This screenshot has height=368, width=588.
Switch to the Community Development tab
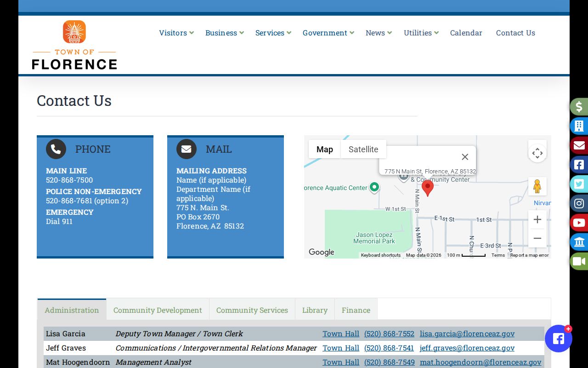pos(158,310)
